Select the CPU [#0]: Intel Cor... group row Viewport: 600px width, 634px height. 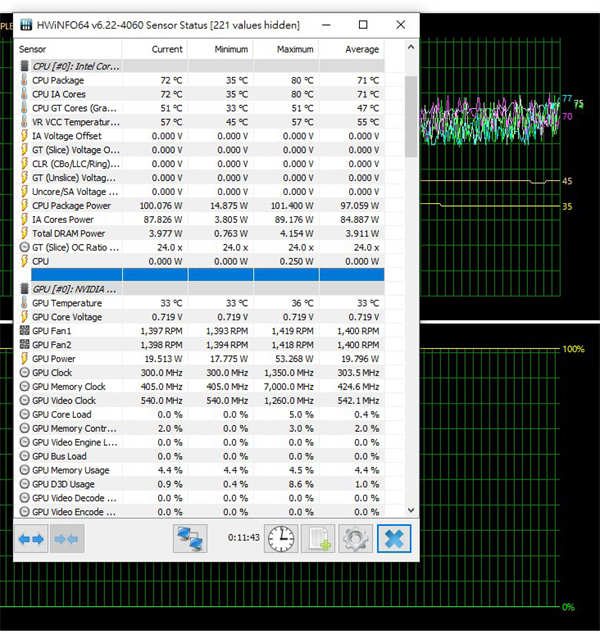201,66
